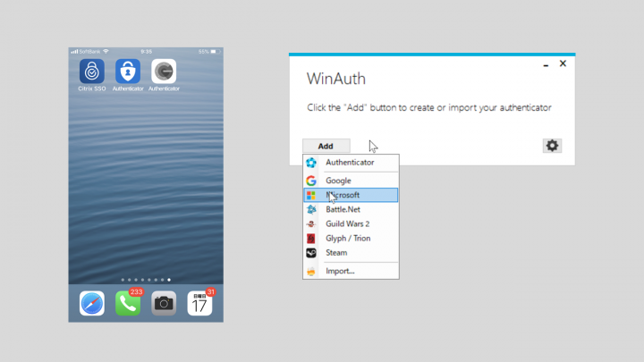Tap the home screen page indicator dots
This screenshot has height=362, width=644.
(x=146, y=280)
